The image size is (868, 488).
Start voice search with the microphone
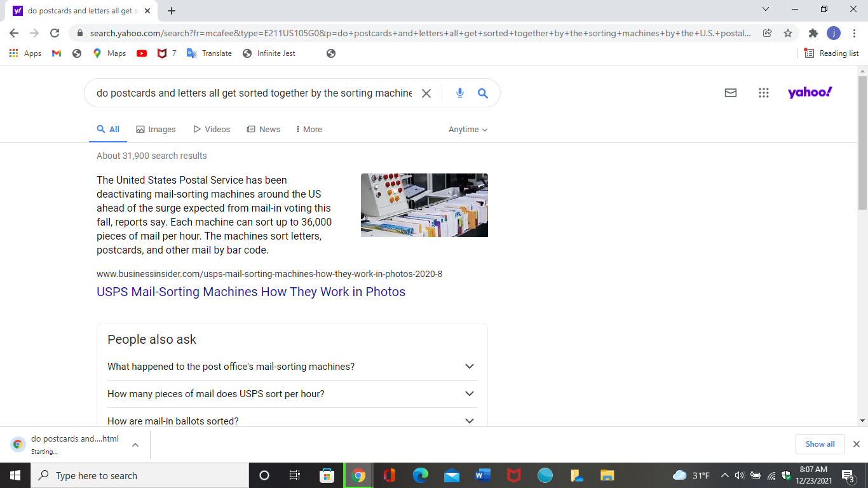[x=460, y=93]
